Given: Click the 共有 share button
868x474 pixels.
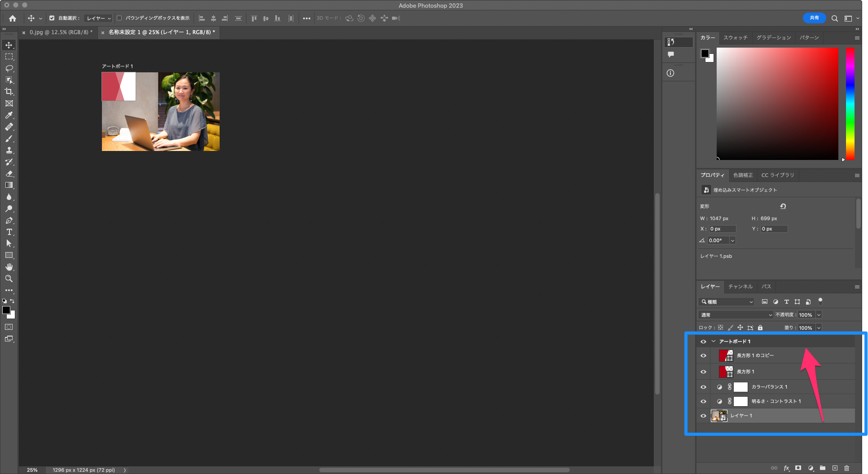Looking at the screenshot, I should (x=814, y=18).
